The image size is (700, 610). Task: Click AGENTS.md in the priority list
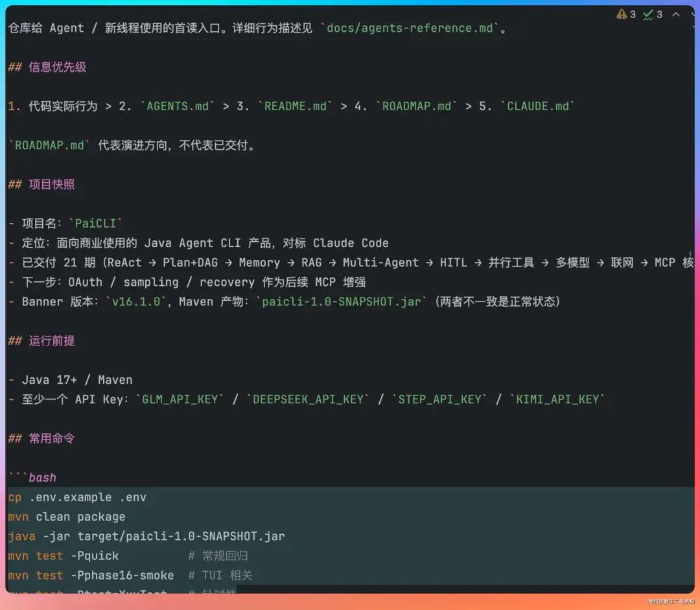[177, 106]
